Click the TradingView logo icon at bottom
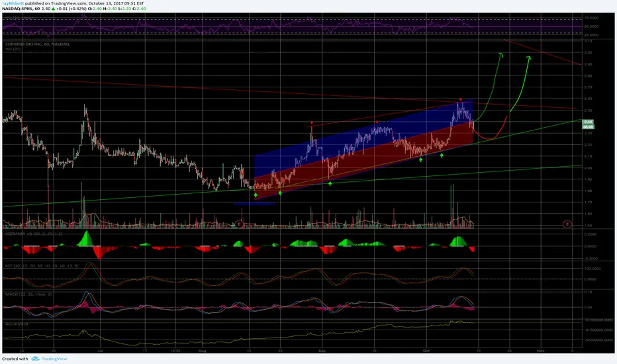This screenshot has height=364, width=617. (35, 359)
